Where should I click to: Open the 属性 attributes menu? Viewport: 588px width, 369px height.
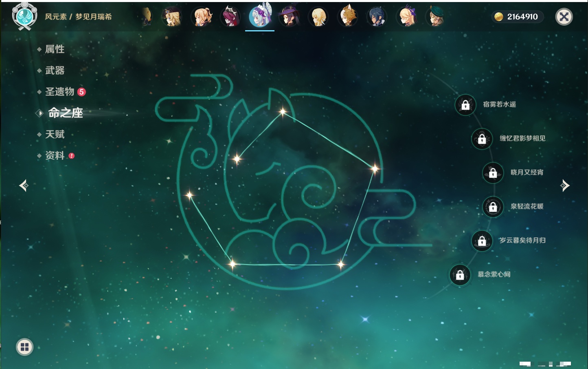55,49
